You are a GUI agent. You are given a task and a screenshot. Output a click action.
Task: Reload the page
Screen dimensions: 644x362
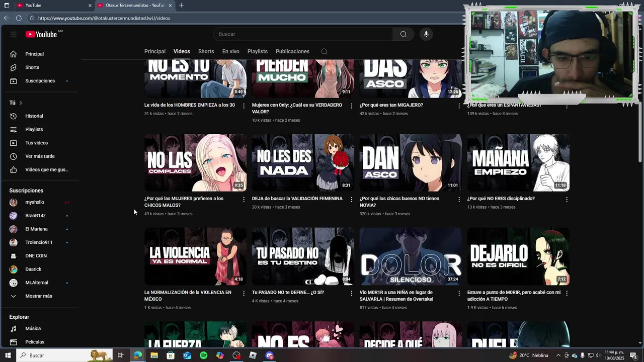19,18
